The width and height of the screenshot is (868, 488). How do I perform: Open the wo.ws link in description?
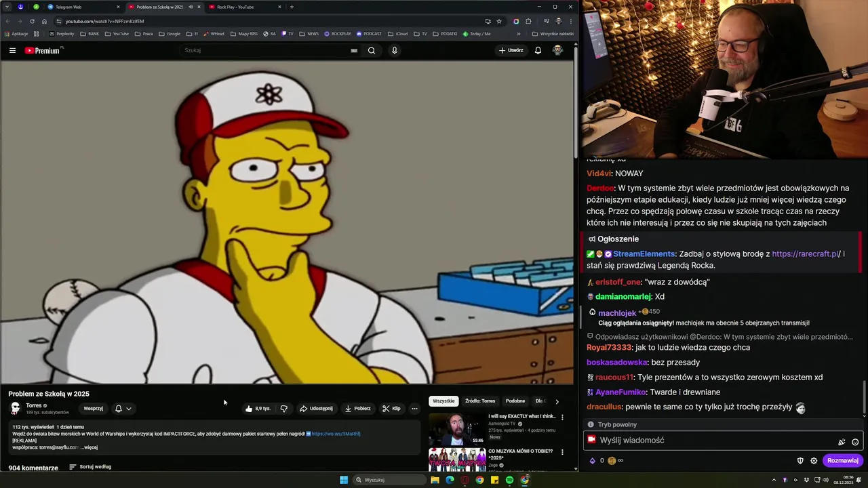[336, 434]
